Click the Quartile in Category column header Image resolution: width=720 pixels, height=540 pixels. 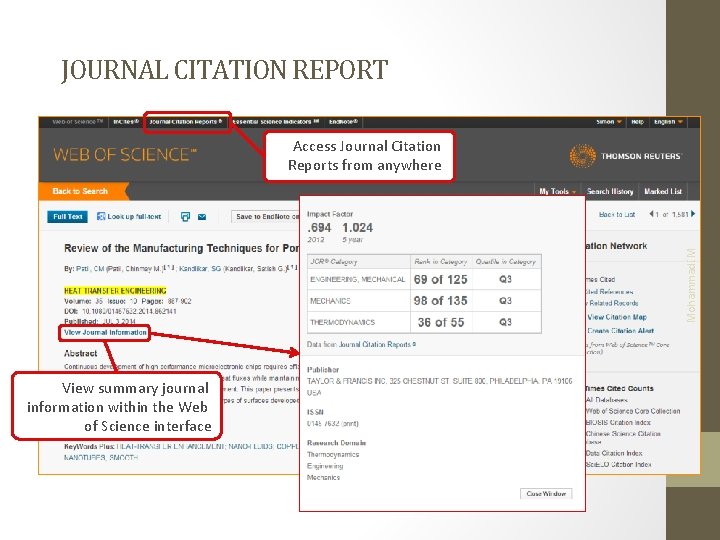click(x=506, y=262)
